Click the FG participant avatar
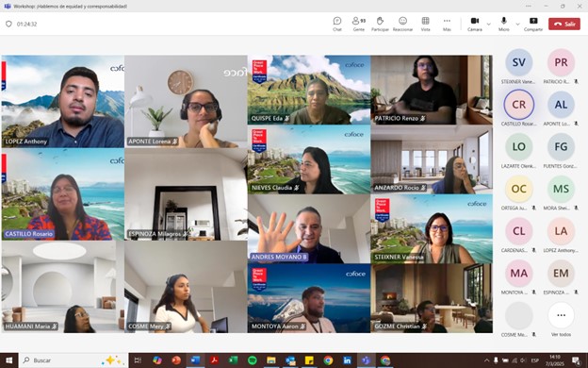This screenshot has width=588, height=368. [561, 146]
